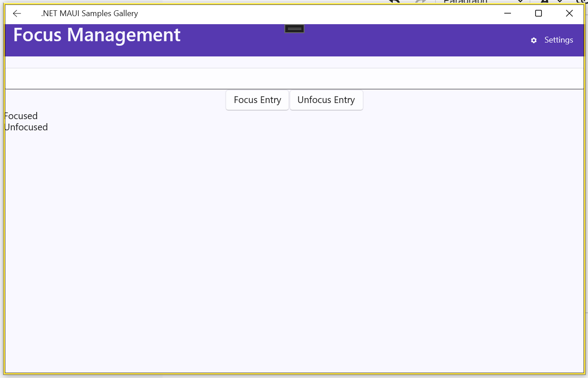Screen dimensions: 588x378
Task: Close the Samples Gallery window
Action: coord(569,13)
